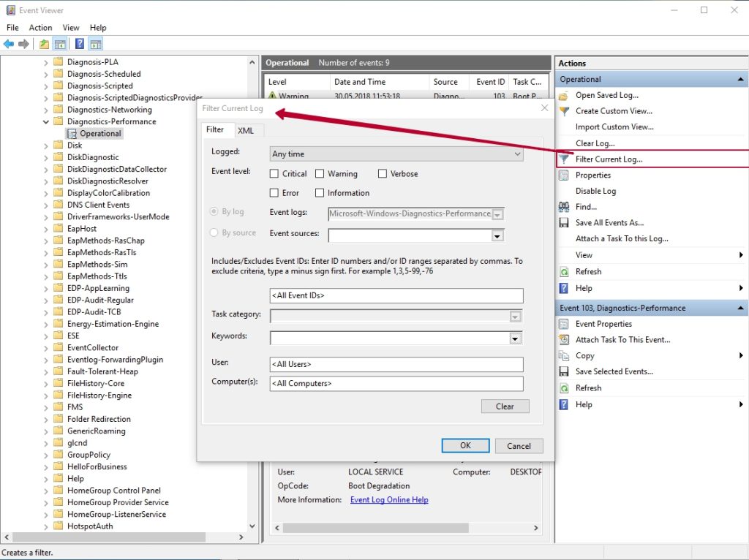The width and height of the screenshot is (749, 560).
Task: Expand the Disk tree node
Action: pos(46,145)
